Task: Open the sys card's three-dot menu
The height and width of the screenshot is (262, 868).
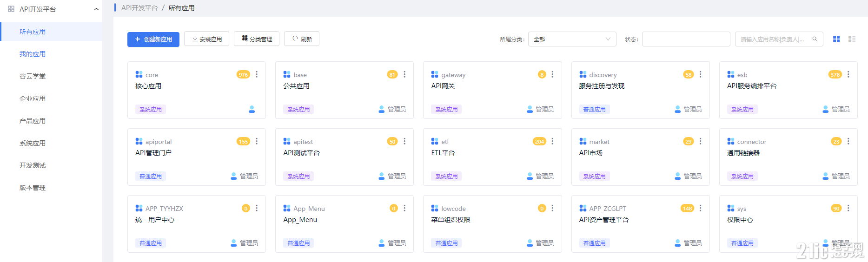Action: point(848,208)
